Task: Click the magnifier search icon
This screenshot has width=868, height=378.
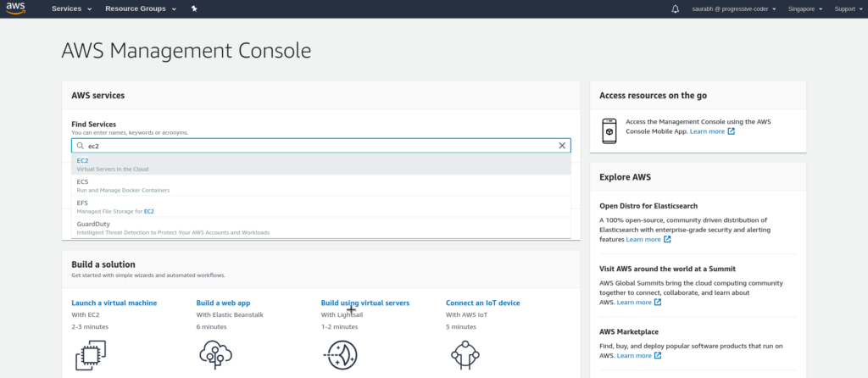Action: [x=81, y=146]
